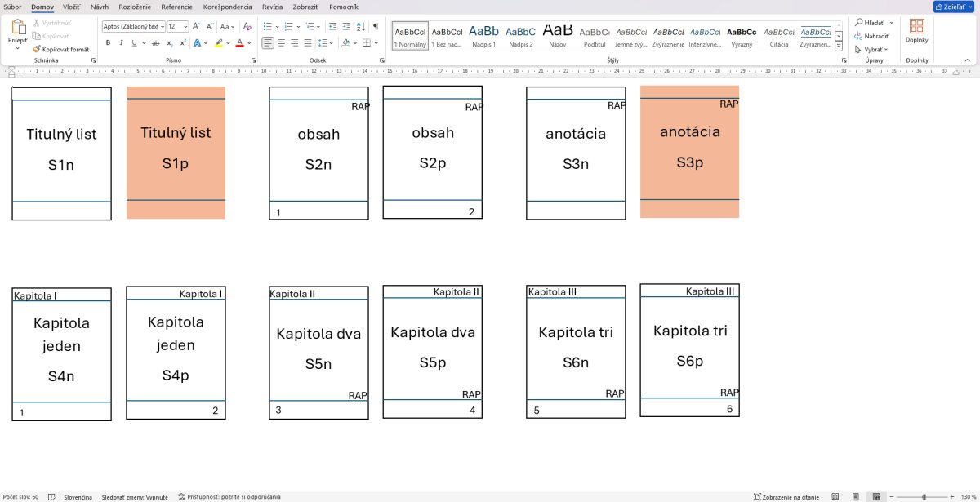The height and width of the screenshot is (502, 980).
Task: Switch to the Revízia tab
Action: click(x=273, y=6)
